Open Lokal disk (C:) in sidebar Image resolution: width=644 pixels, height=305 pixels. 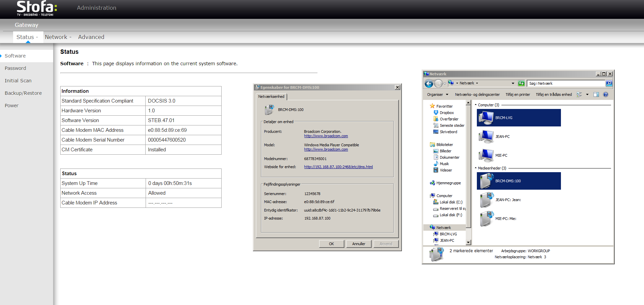448,202
